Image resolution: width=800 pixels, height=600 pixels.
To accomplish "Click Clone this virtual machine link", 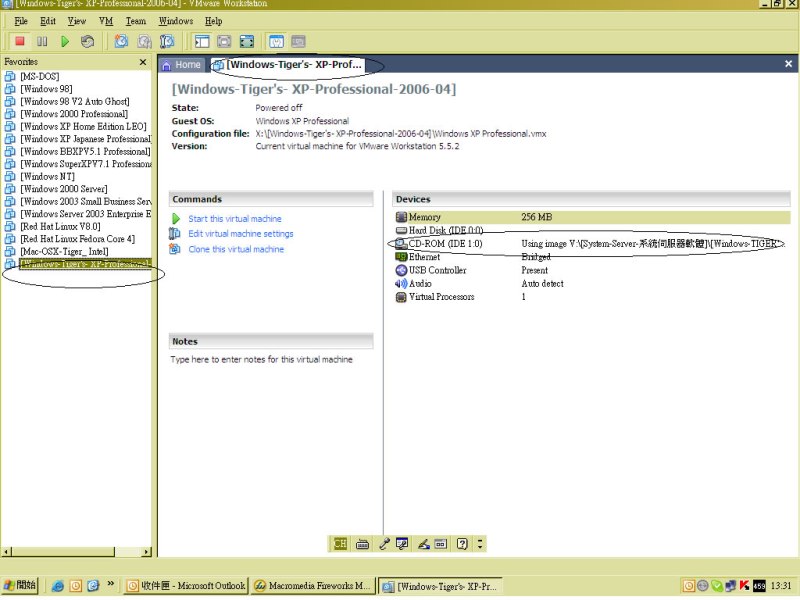I will click(236, 249).
